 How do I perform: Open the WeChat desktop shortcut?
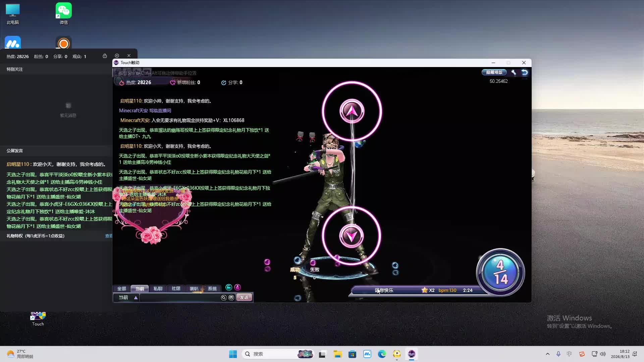pos(64,14)
